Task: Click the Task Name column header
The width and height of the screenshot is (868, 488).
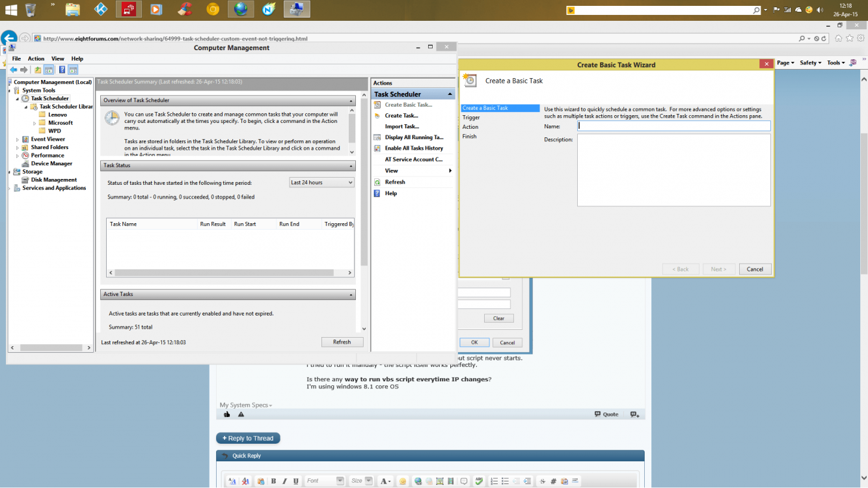Action: pos(152,224)
